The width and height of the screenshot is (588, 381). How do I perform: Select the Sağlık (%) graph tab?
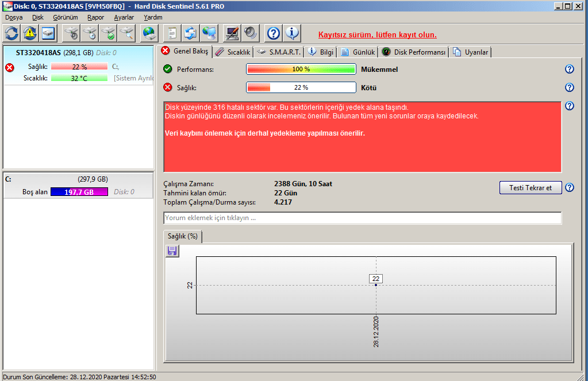coord(183,236)
